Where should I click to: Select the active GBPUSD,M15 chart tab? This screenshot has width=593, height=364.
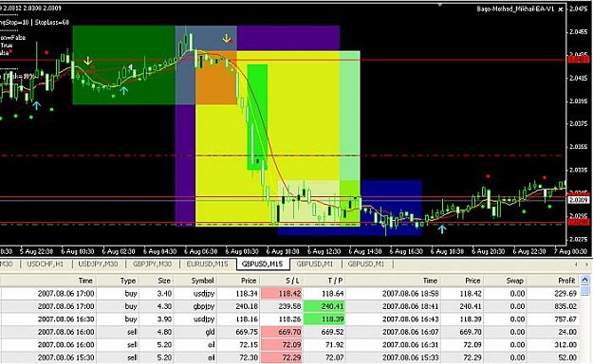[x=263, y=264]
